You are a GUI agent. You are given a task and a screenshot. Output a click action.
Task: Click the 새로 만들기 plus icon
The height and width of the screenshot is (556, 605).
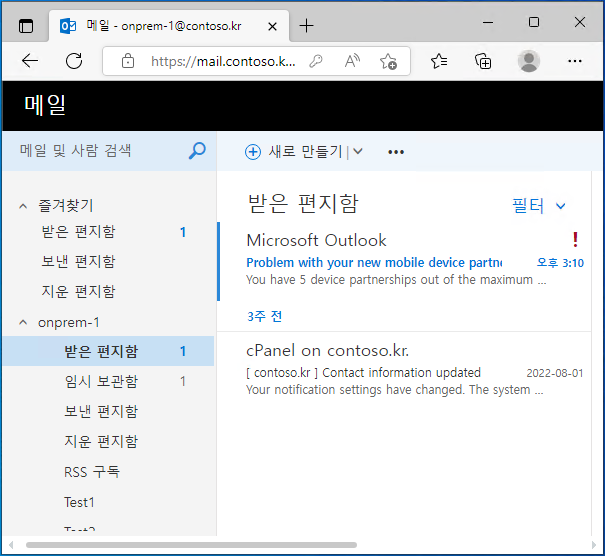(253, 152)
